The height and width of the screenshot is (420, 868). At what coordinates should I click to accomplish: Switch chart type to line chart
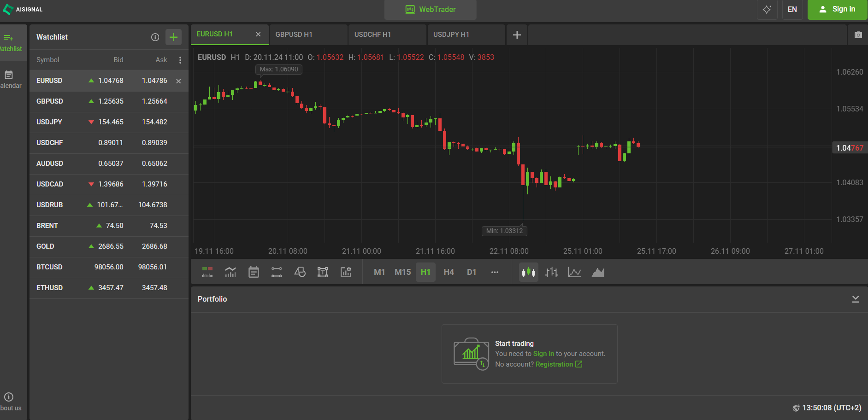pyautogui.click(x=574, y=272)
